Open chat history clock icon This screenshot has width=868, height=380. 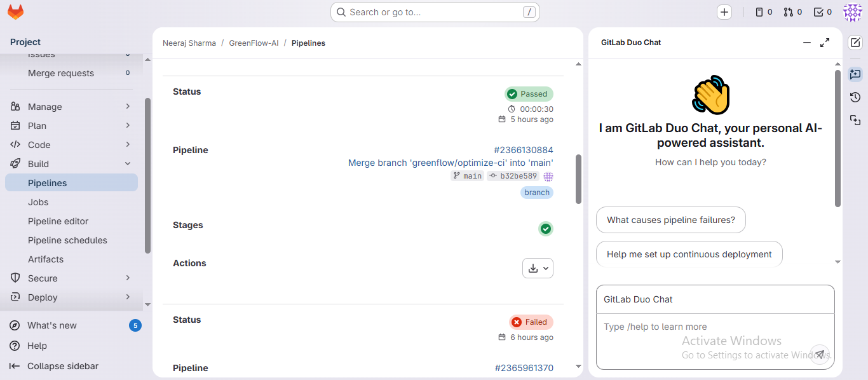click(855, 97)
